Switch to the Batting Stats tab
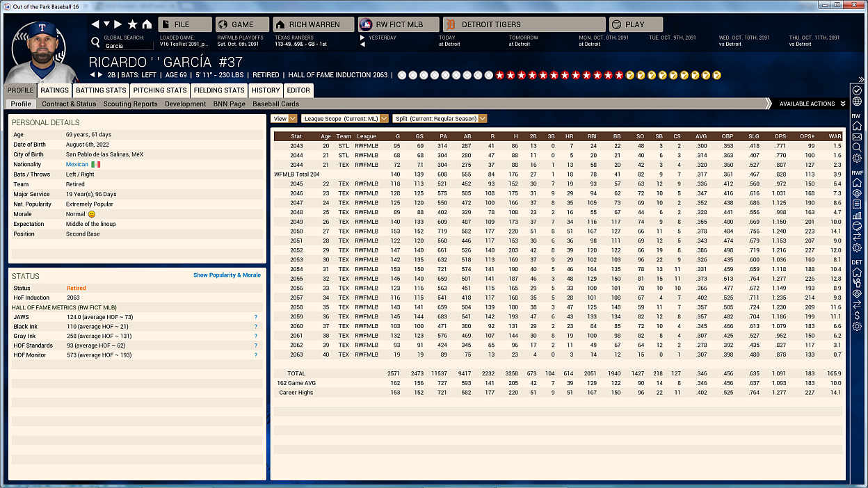This screenshot has height=488, width=868. (x=101, y=90)
